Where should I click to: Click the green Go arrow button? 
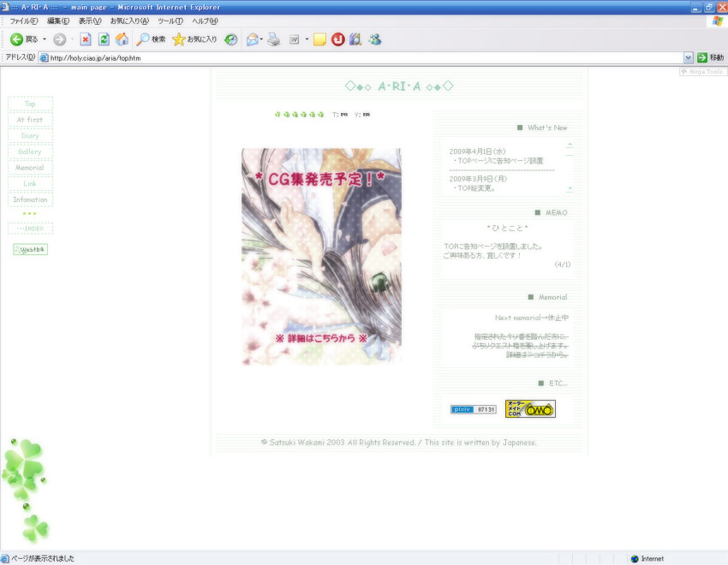pos(702,57)
